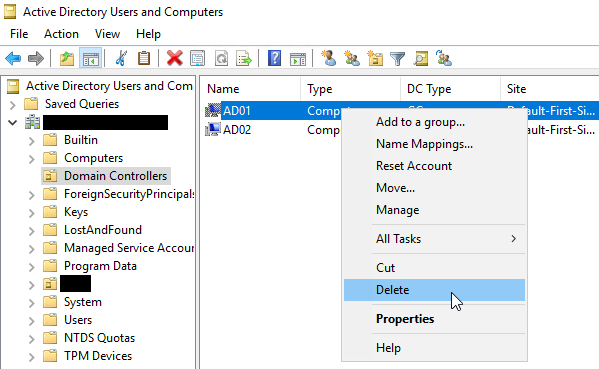599x369 pixels.
Task: Choose Properties from context menu
Action: coord(434,319)
